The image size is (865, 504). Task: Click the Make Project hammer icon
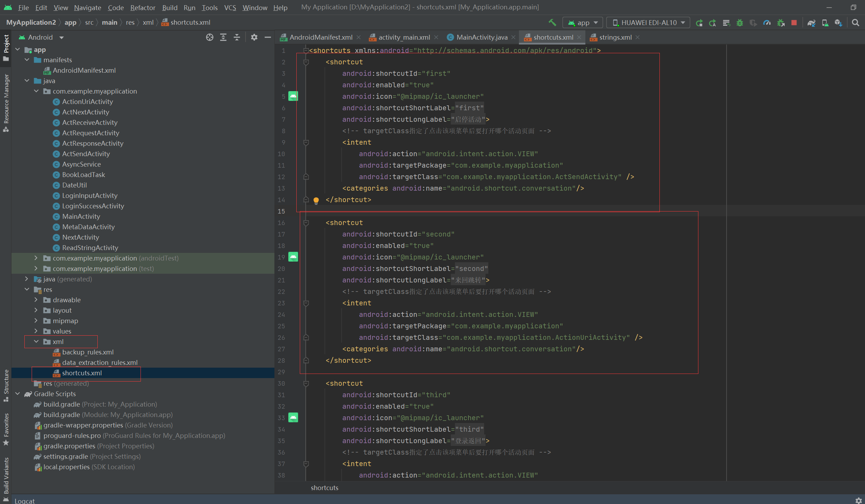point(552,23)
